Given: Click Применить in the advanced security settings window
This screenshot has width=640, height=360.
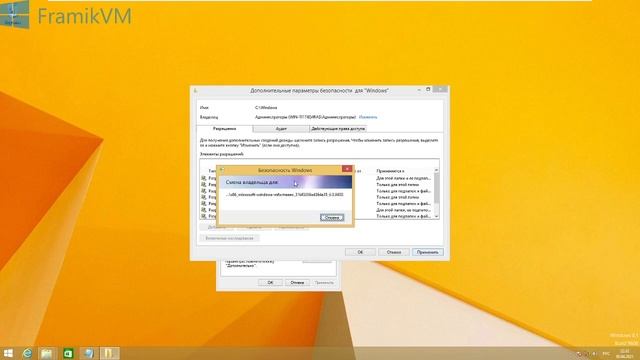Looking at the screenshot, I should tap(427, 252).
